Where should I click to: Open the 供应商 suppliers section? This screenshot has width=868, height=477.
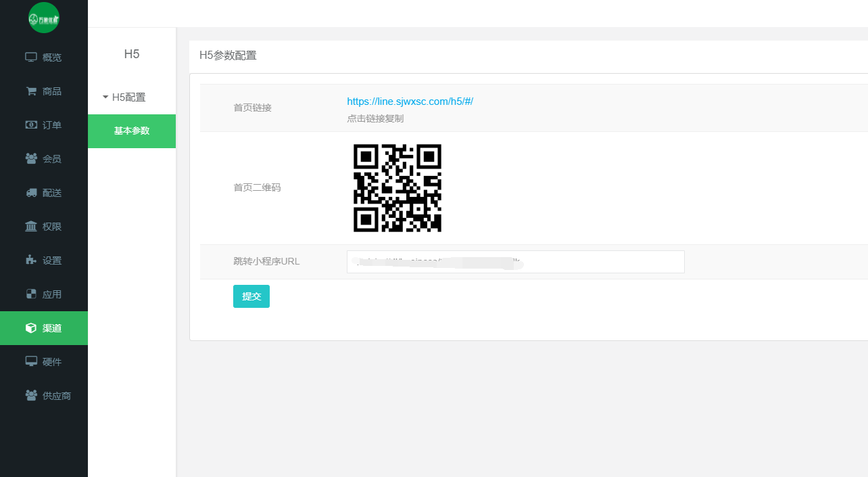44,396
